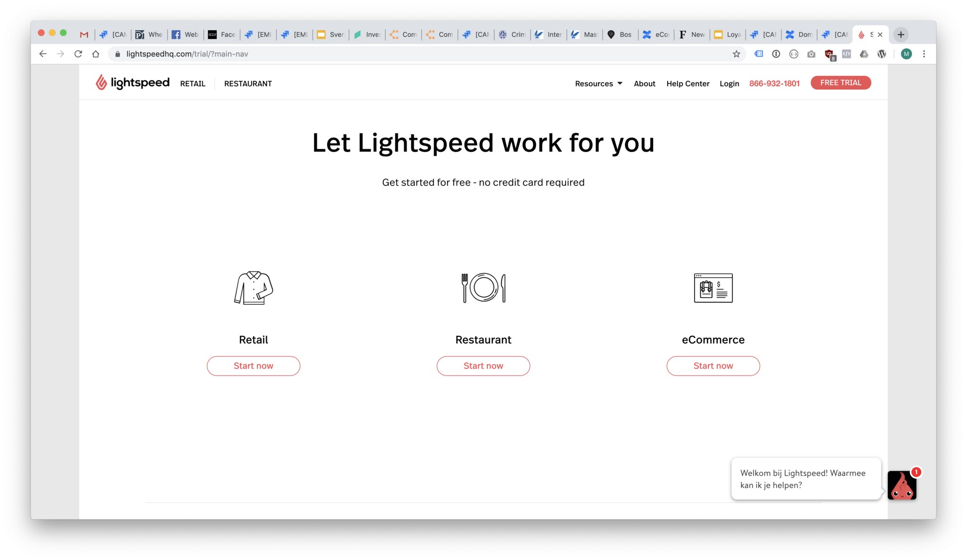The height and width of the screenshot is (560, 967).
Task: Open the Lightspeed chat mascot icon
Action: [x=902, y=485]
